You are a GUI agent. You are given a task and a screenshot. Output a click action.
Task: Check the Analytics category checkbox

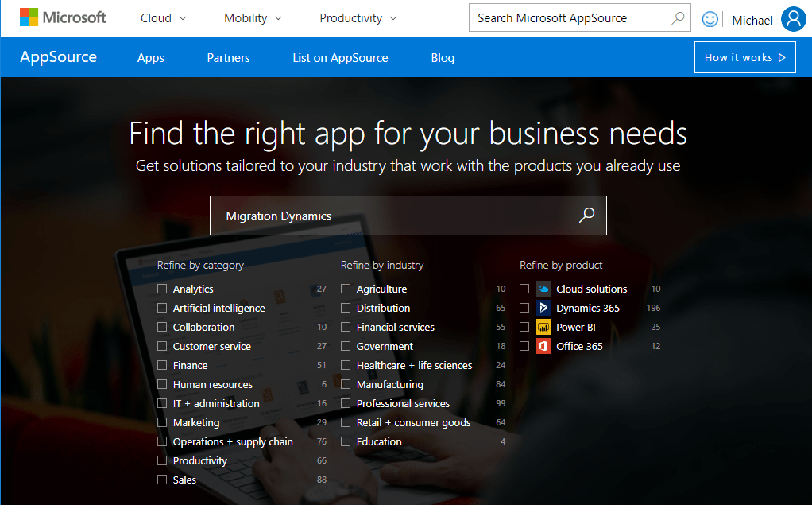click(162, 289)
